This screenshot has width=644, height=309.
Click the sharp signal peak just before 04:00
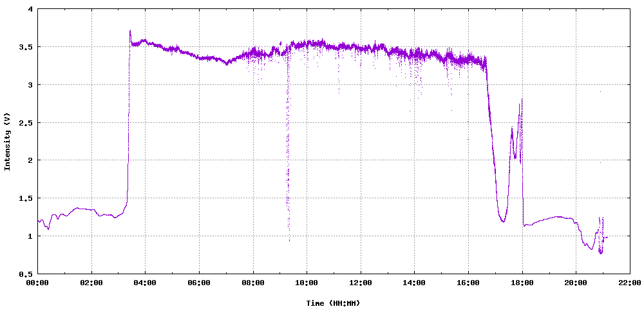pyautogui.click(x=130, y=30)
